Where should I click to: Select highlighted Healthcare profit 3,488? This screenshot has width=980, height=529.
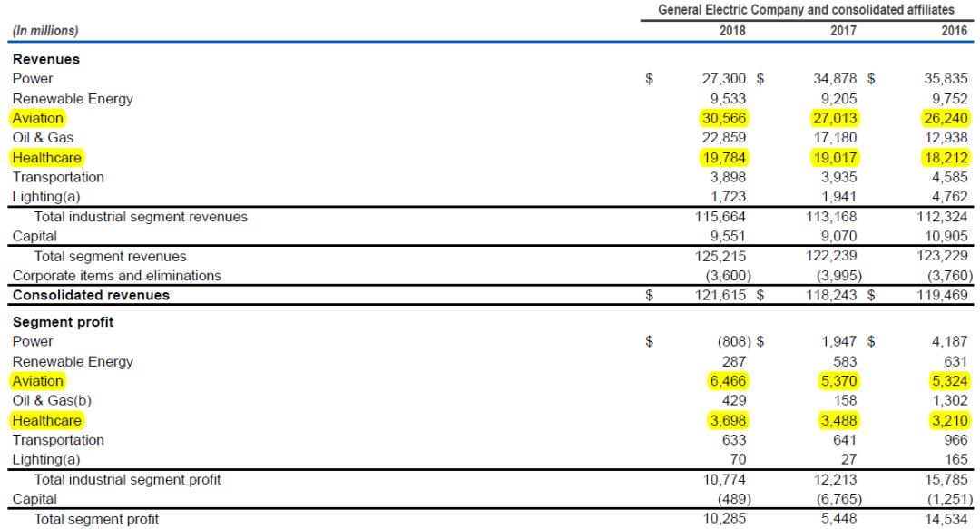tap(838, 420)
